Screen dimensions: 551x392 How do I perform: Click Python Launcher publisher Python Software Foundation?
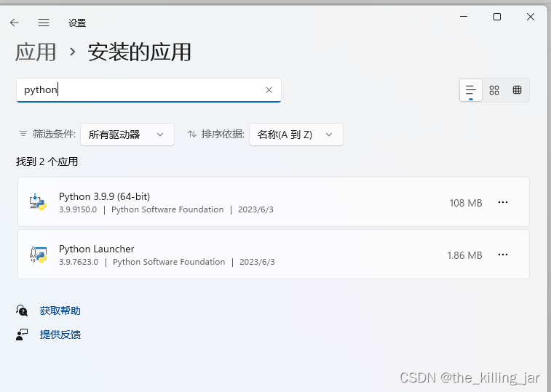click(x=169, y=262)
